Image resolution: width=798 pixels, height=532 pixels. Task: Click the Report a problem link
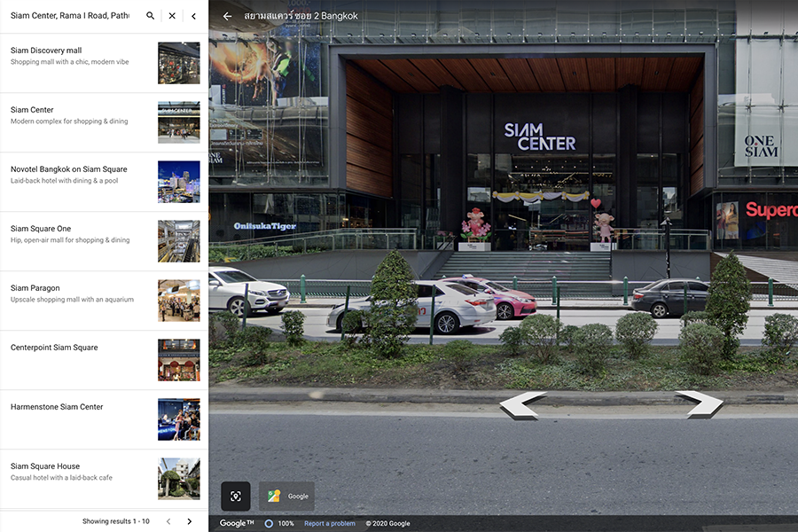click(x=329, y=523)
